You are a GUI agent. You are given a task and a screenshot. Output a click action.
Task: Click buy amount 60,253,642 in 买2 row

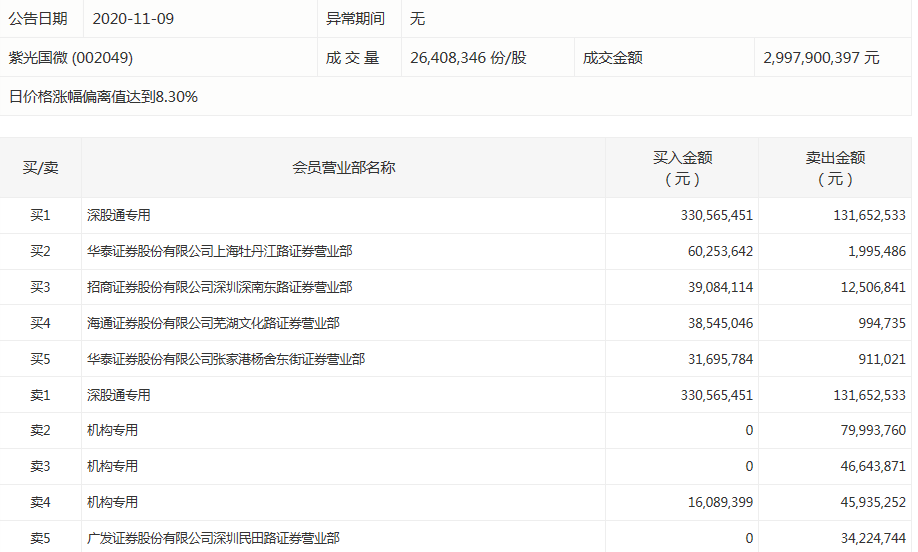click(x=714, y=252)
